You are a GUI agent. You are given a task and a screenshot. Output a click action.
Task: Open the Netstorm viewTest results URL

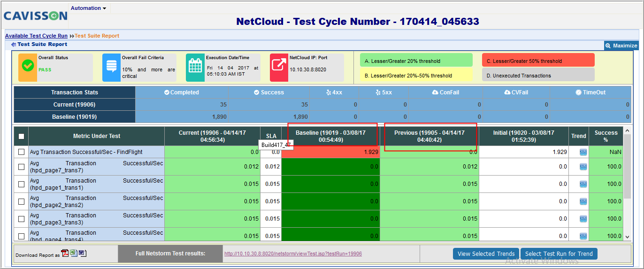coord(293,254)
